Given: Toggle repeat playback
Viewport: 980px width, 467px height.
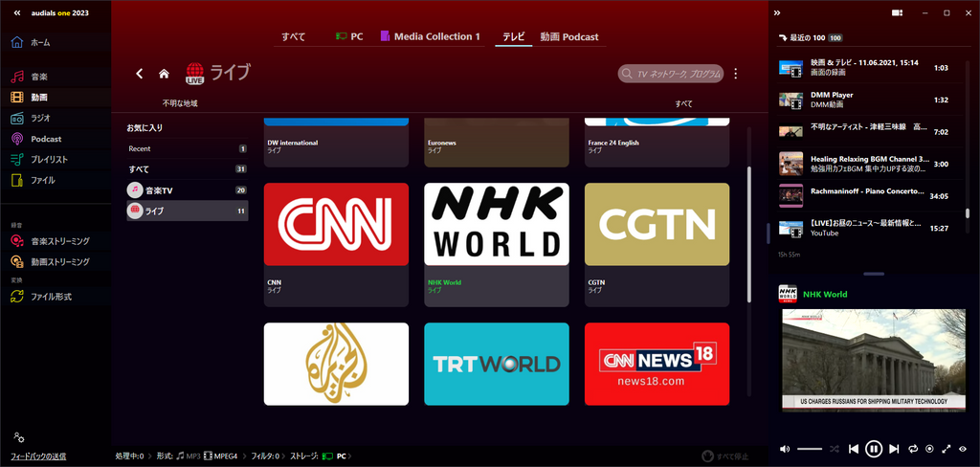Looking at the screenshot, I should (x=913, y=449).
